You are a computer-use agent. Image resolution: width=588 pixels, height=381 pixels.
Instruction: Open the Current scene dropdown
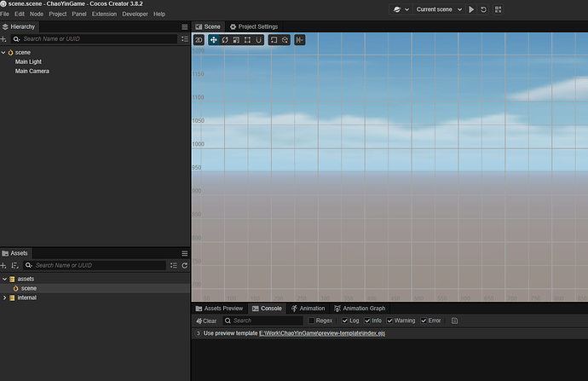(x=439, y=9)
